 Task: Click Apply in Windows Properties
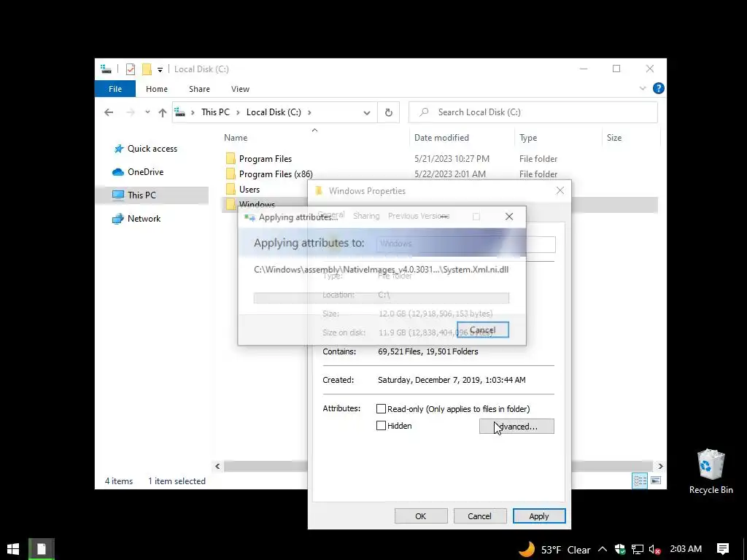pyautogui.click(x=539, y=516)
